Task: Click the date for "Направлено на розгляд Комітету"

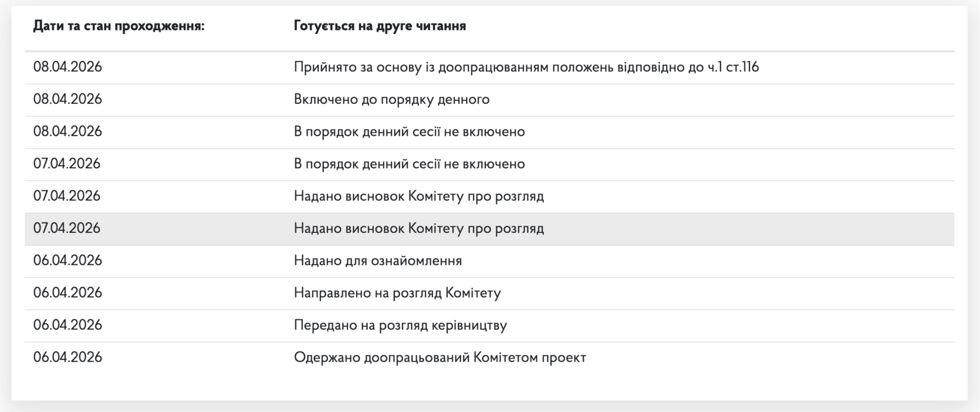Action: click(x=68, y=293)
